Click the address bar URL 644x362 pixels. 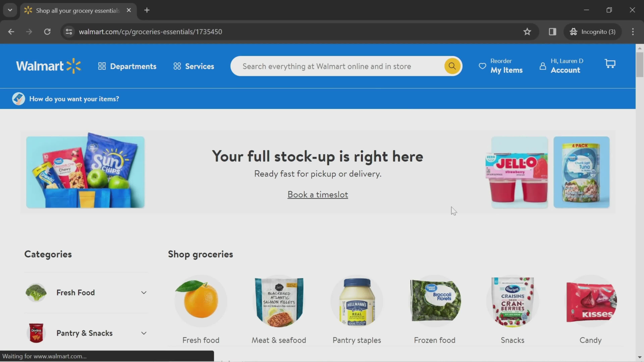click(x=150, y=32)
